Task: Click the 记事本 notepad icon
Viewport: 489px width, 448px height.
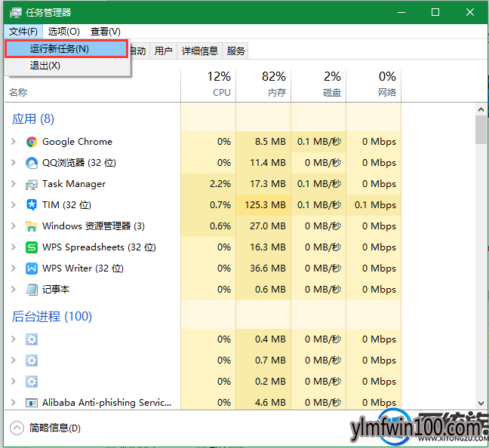Action: click(32, 290)
